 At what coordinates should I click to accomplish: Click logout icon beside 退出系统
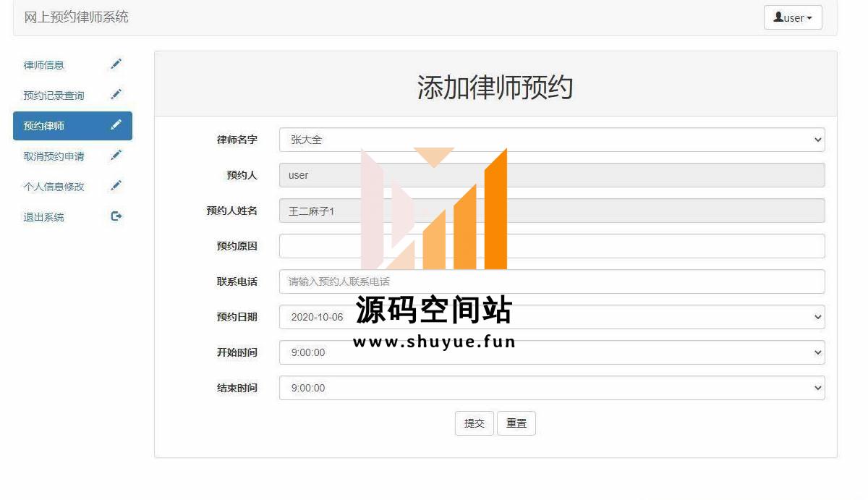coord(116,216)
